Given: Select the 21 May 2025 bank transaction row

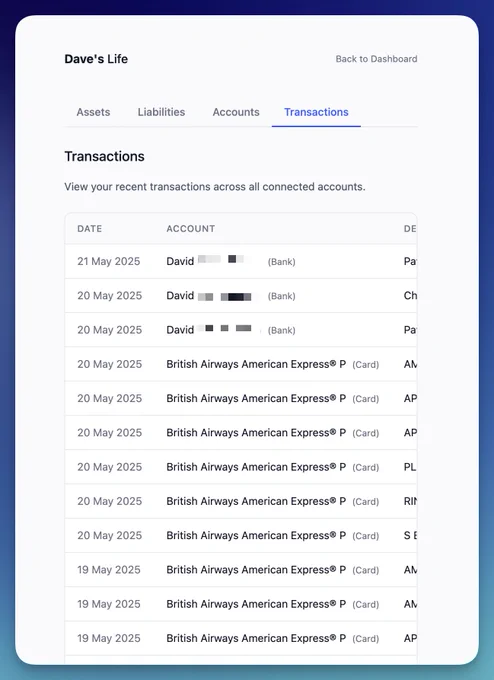Looking at the screenshot, I should tap(241, 262).
